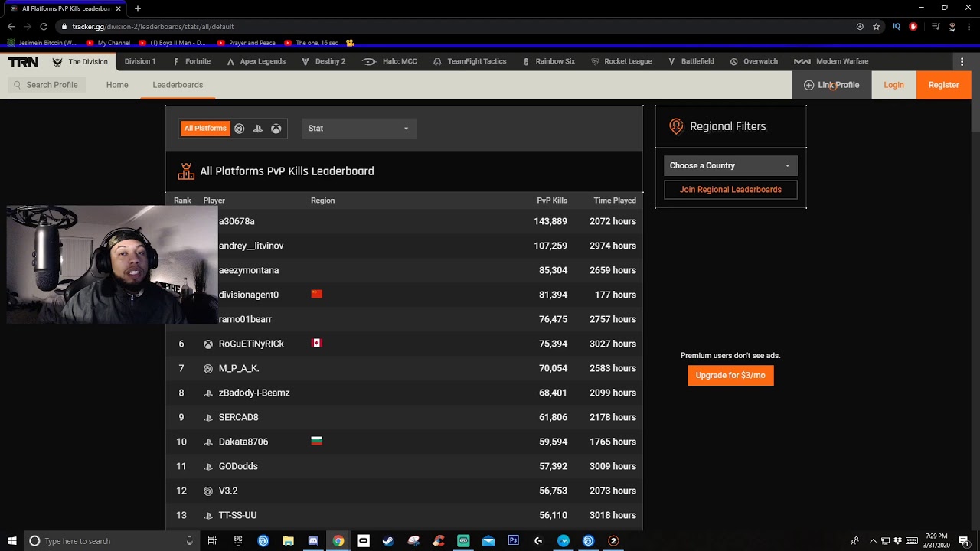Screen dimensions: 980x551
Task: Open the Rocket League menu item
Action: (x=621, y=61)
